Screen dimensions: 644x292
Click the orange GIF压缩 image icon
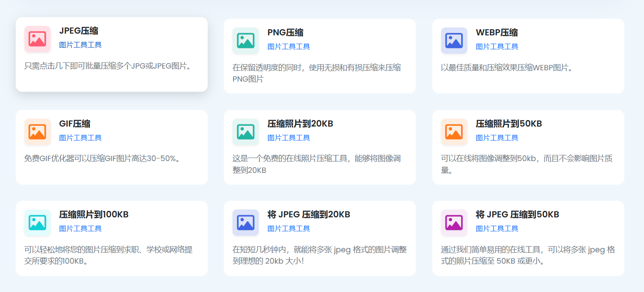pyautogui.click(x=37, y=131)
